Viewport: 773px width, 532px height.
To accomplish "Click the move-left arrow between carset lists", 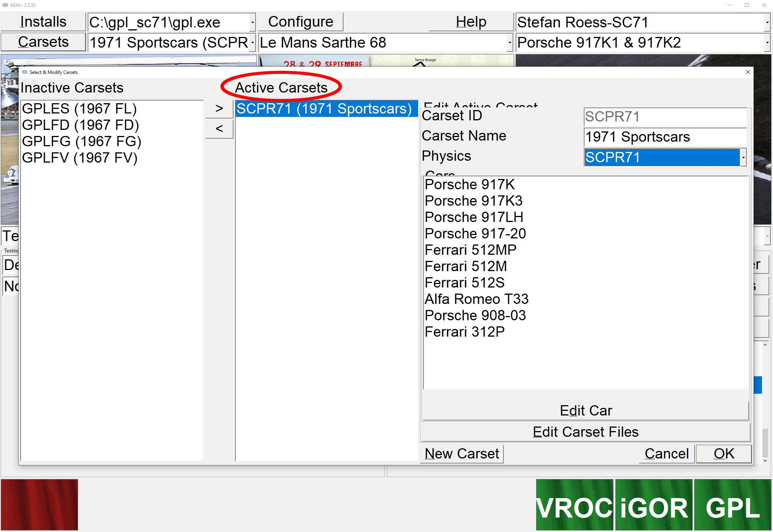I will pos(219,129).
